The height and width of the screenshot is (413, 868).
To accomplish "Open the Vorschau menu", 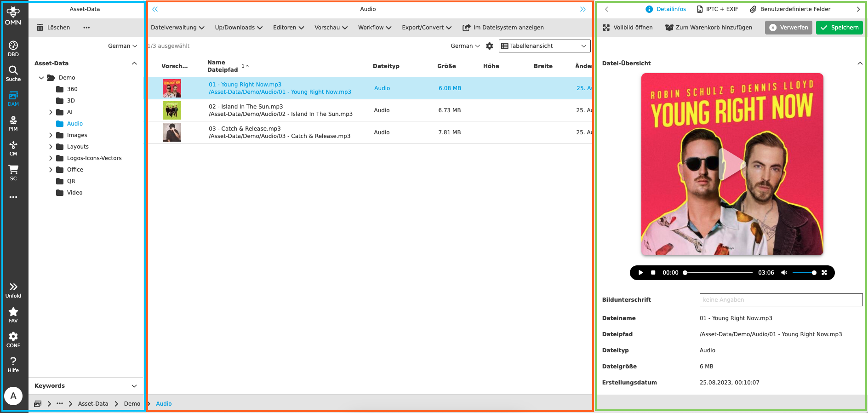I will (331, 28).
